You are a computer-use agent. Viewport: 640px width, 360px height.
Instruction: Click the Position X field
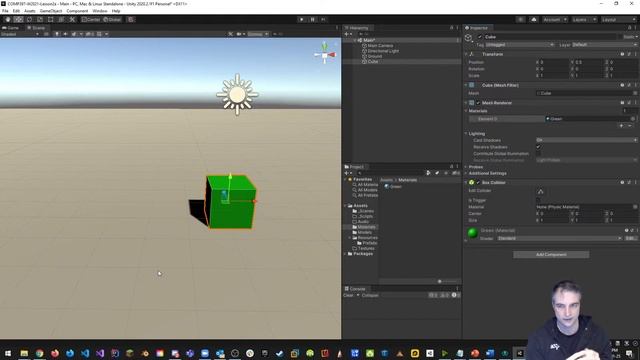pos(554,62)
